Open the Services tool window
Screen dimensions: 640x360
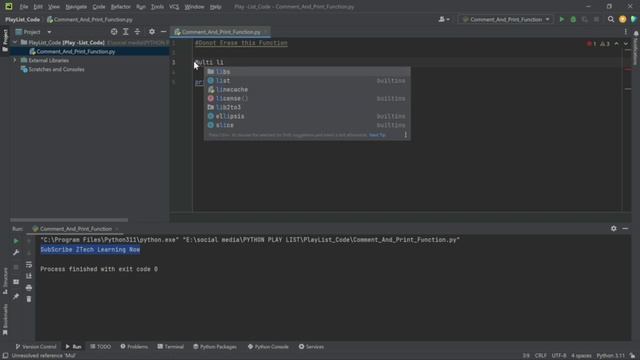tap(311, 347)
